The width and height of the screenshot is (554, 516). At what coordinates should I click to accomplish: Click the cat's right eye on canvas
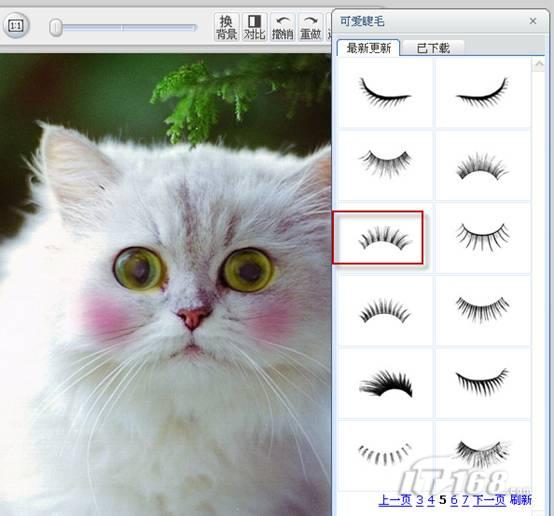pyautogui.click(x=249, y=270)
